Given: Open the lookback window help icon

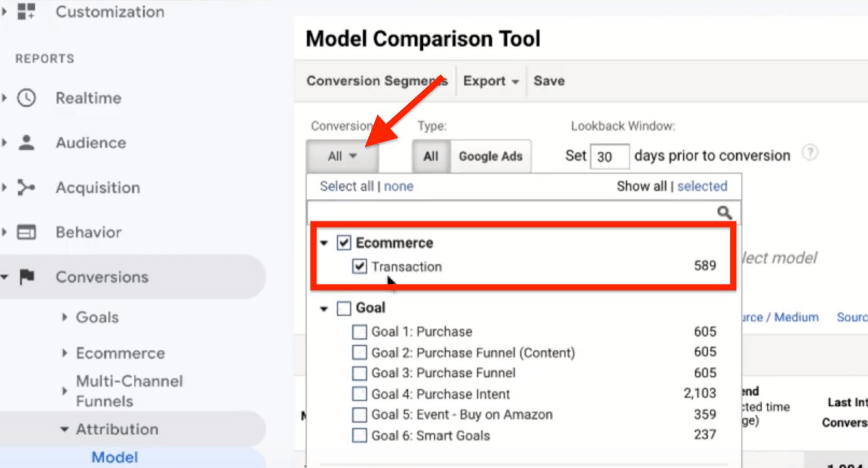Looking at the screenshot, I should [x=810, y=152].
